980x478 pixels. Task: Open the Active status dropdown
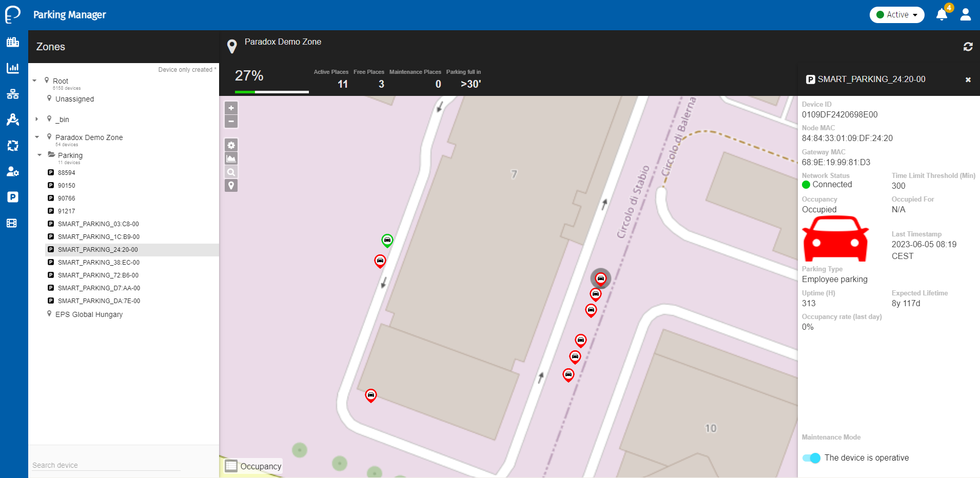tap(896, 15)
